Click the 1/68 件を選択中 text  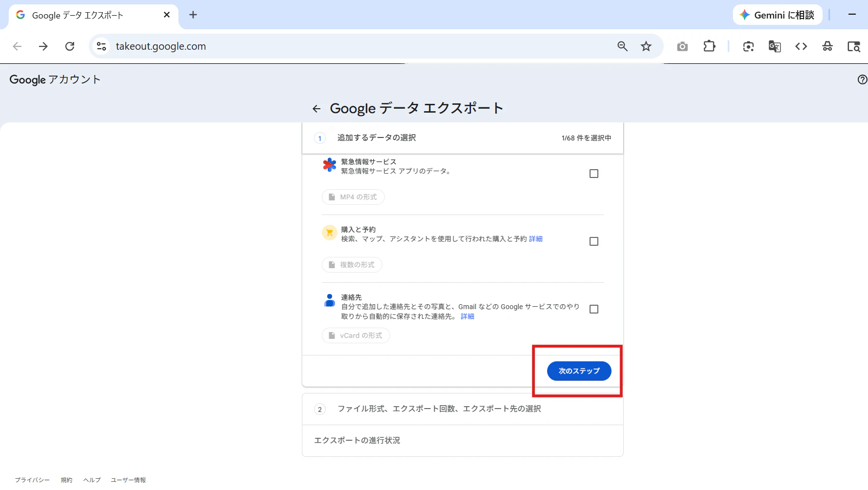(586, 138)
